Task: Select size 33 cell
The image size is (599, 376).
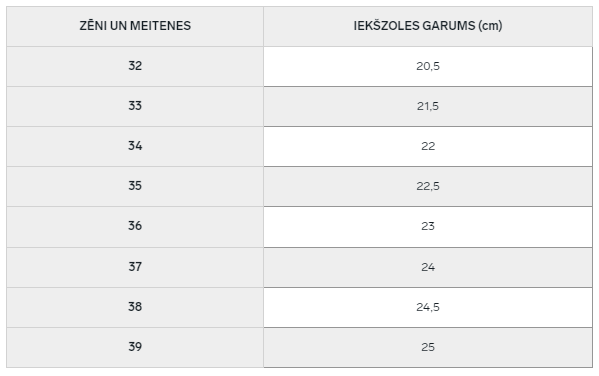Action: click(135, 106)
